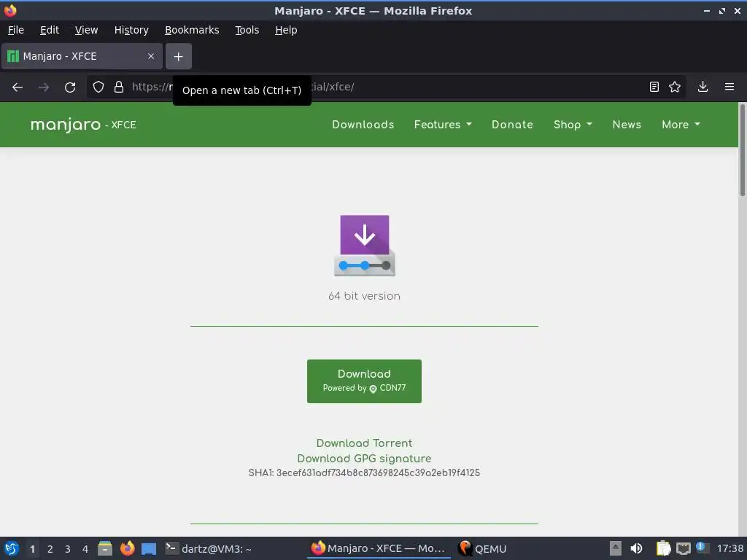This screenshot has height=560, width=747.
Task: Open a new tab with the plus button
Action: (179, 57)
